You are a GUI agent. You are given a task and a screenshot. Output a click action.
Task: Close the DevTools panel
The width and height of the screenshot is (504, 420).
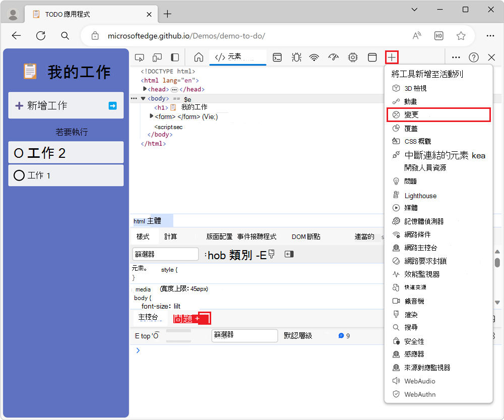click(491, 57)
